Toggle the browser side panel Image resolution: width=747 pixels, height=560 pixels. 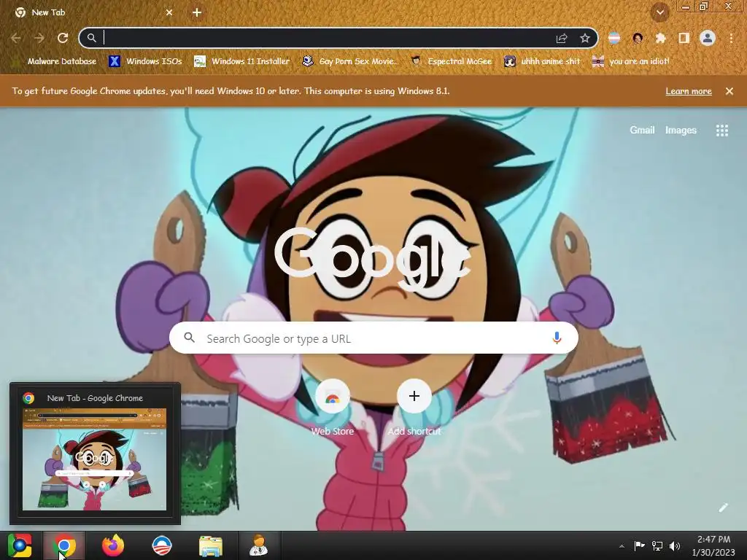[x=684, y=38]
